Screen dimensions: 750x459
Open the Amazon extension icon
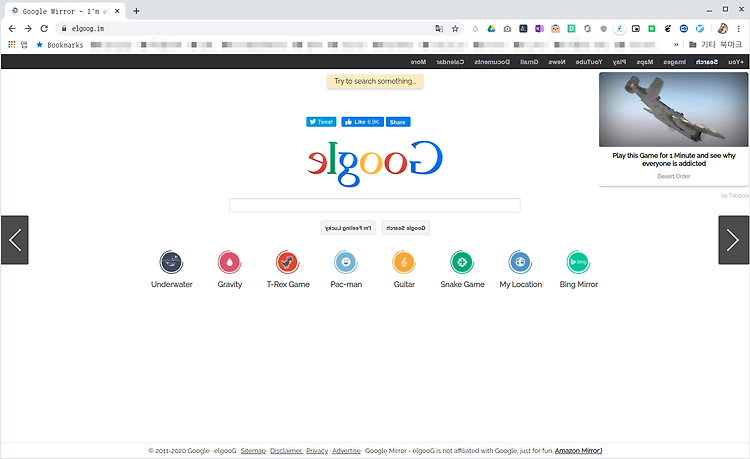523,29
